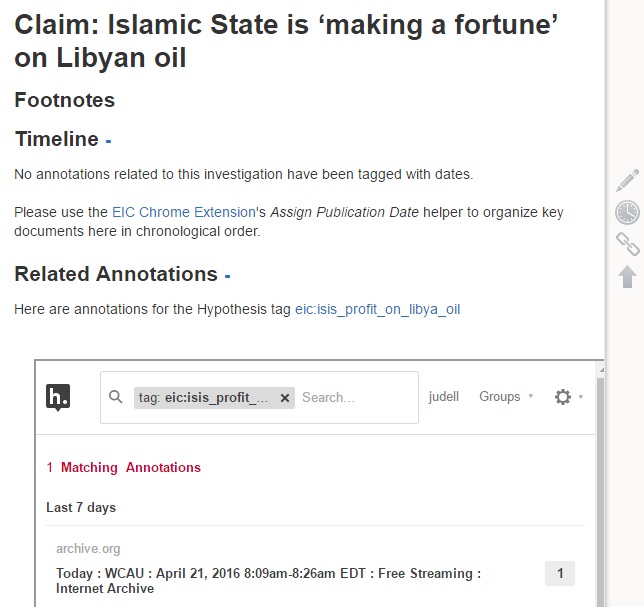Screen dimensions: 644x607
Task: Click in the Search annotations field
Action: point(357,398)
